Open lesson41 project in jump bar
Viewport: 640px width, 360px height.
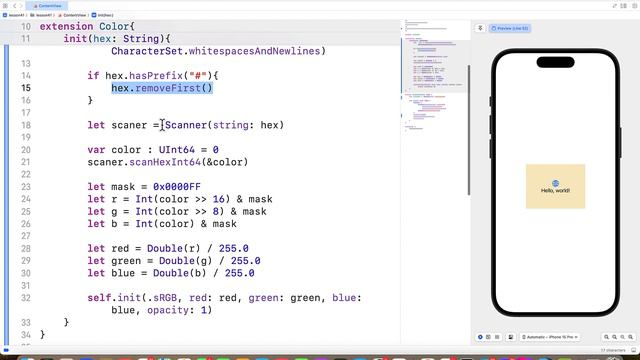pos(14,15)
